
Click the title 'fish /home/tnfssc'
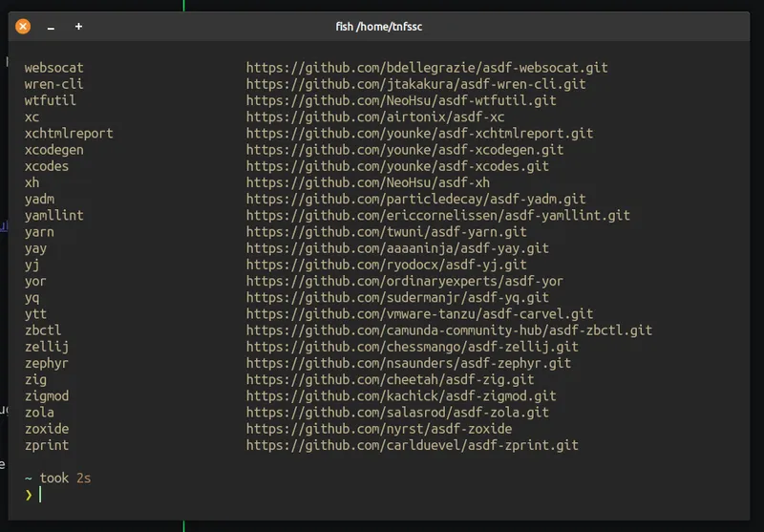(378, 27)
